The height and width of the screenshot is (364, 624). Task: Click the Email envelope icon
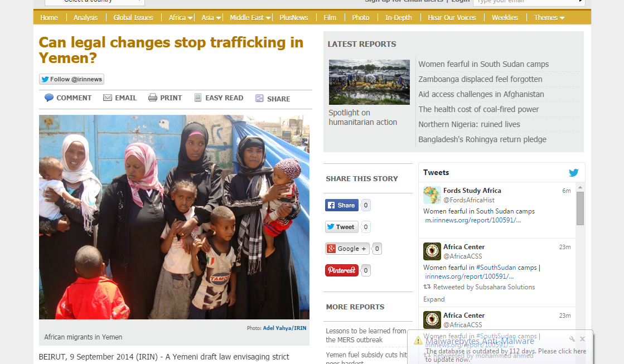(108, 98)
